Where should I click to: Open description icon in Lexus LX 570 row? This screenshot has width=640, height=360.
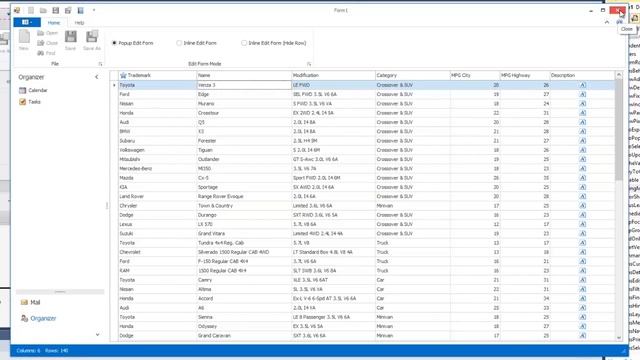tap(582, 224)
